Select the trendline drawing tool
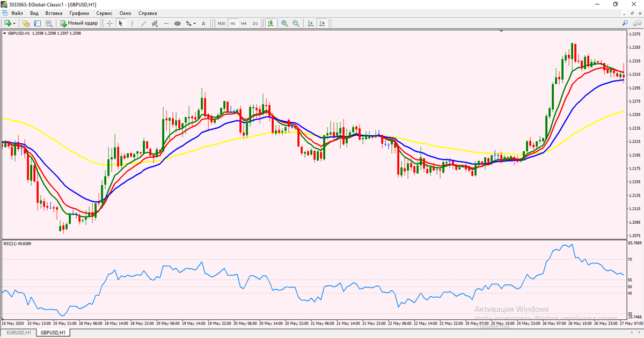 point(143,23)
